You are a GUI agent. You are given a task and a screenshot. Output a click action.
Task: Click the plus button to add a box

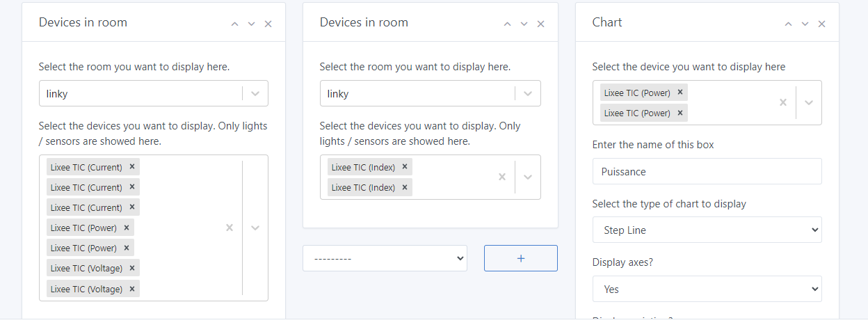pyautogui.click(x=520, y=258)
